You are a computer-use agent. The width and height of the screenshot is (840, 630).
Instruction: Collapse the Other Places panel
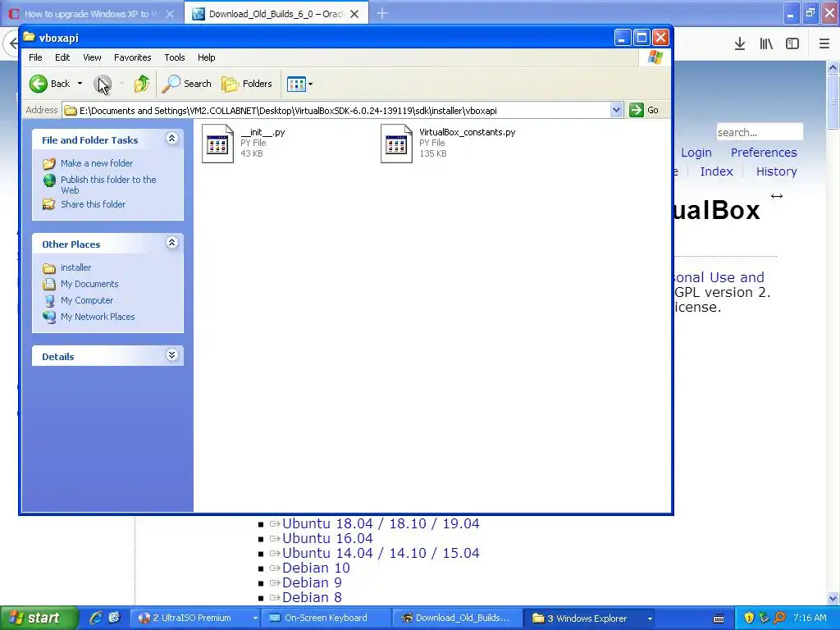click(172, 243)
